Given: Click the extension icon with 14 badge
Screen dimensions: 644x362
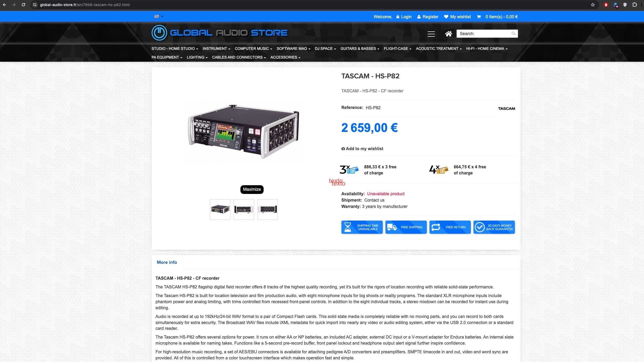Looking at the screenshot, I should (616, 5).
